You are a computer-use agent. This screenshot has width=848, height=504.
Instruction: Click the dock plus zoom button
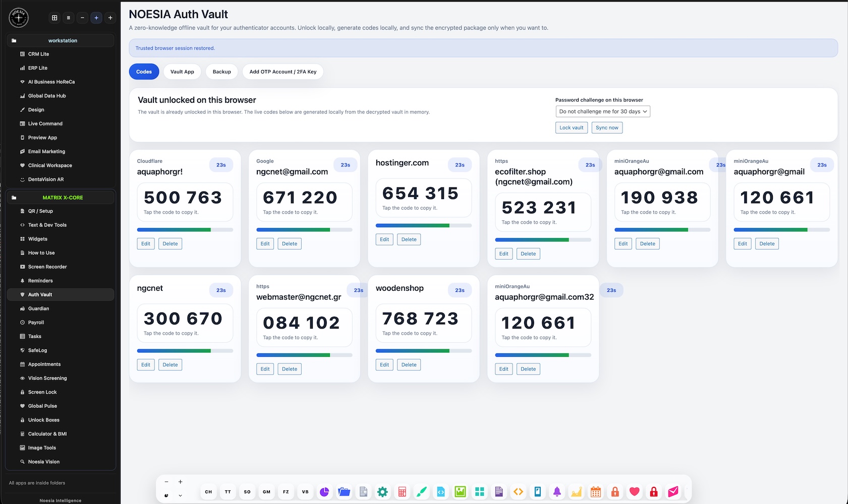coord(180,482)
